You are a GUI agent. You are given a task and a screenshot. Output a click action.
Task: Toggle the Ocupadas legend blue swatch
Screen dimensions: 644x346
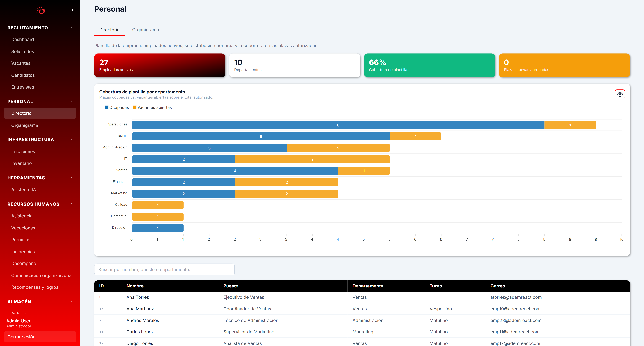coord(107,107)
